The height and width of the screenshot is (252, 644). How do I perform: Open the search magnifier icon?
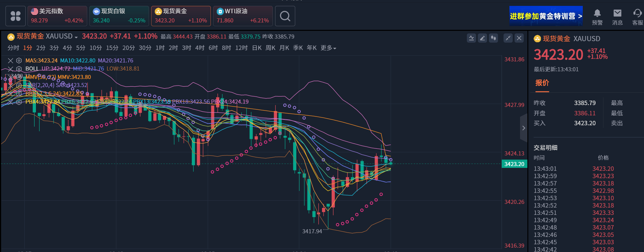tap(285, 16)
